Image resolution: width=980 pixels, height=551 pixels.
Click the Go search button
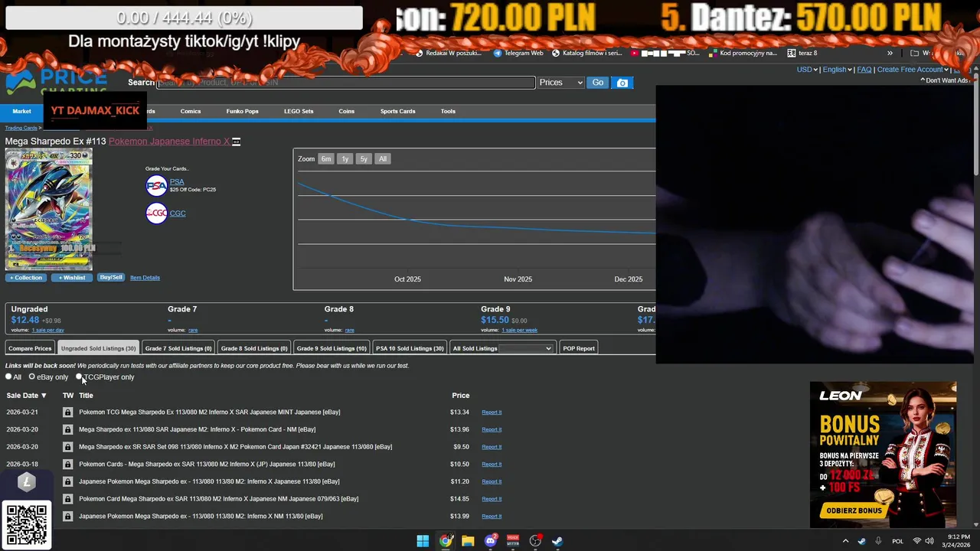click(x=597, y=83)
